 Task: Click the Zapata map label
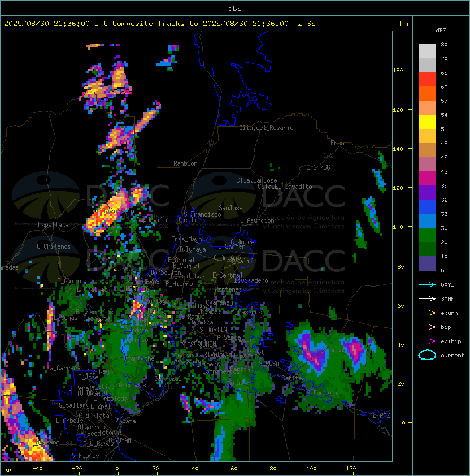pos(125,421)
